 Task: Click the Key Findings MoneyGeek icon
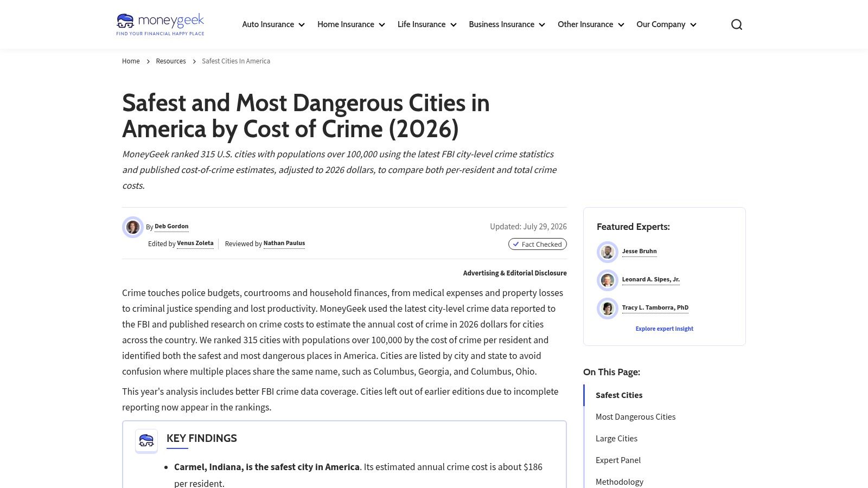(146, 440)
